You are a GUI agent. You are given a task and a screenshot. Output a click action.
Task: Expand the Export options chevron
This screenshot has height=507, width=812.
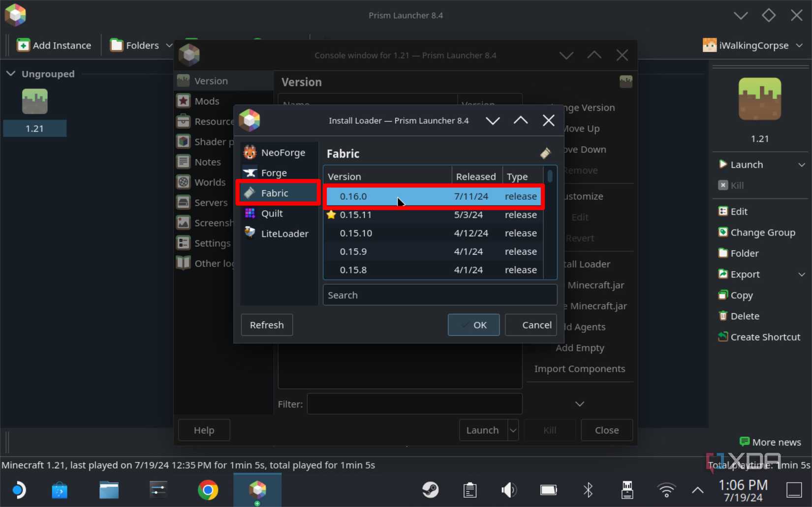(x=802, y=274)
